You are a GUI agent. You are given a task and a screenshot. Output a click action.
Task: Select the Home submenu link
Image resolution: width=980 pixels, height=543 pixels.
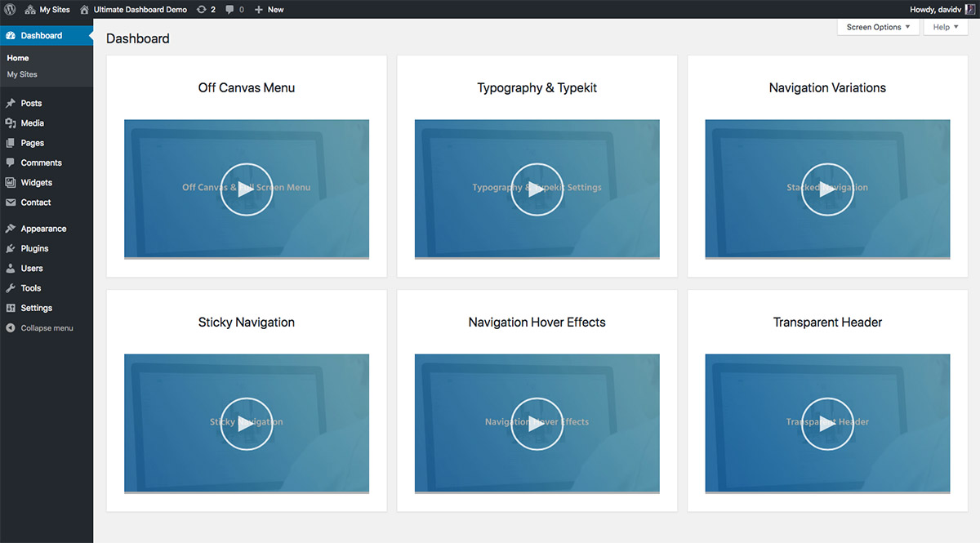pyautogui.click(x=18, y=58)
